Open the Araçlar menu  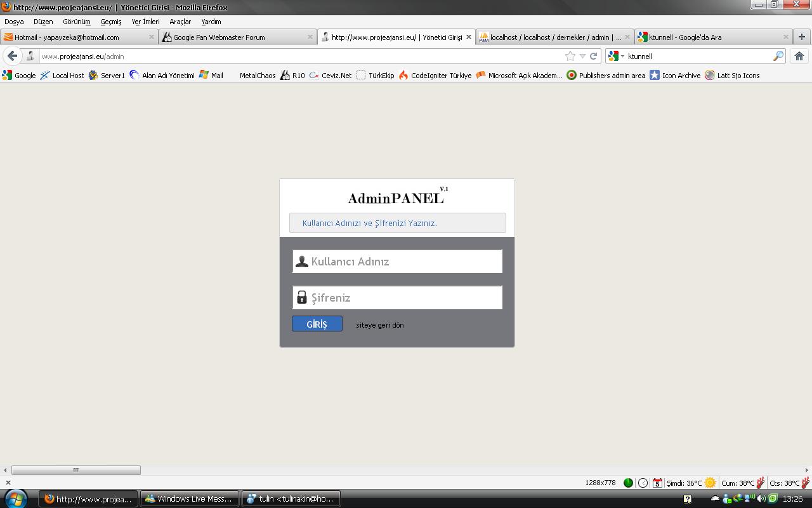coord(180,22)
